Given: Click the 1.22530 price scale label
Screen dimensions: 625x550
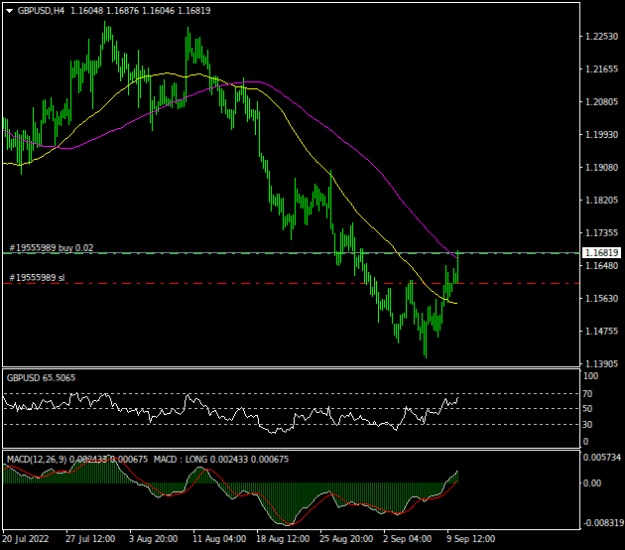Looking at the screenshot, I should (601, 37).
